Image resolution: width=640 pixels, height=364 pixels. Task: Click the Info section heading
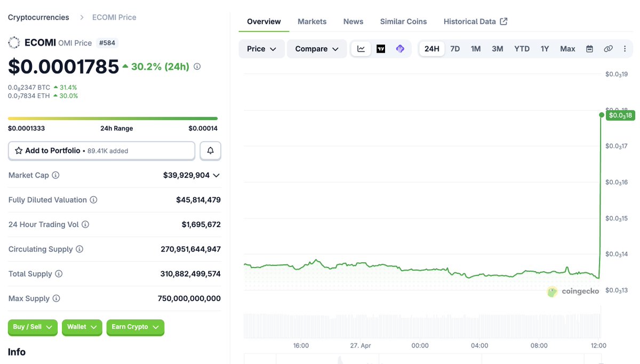click(17, 352)
